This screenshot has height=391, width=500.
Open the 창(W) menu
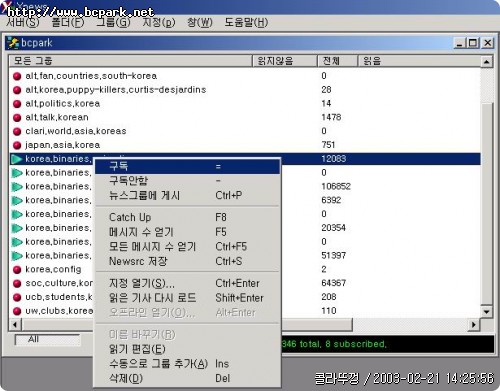coord(200,23)
